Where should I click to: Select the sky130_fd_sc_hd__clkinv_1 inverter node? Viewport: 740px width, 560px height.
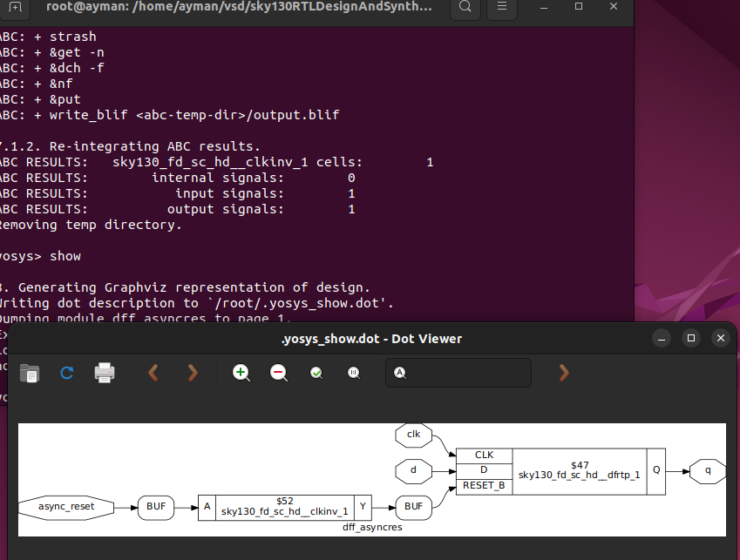(x=283, y=507)
